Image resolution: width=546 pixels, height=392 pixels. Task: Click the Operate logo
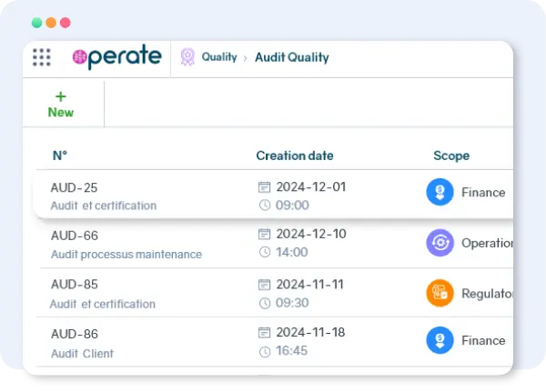point(116,57)
